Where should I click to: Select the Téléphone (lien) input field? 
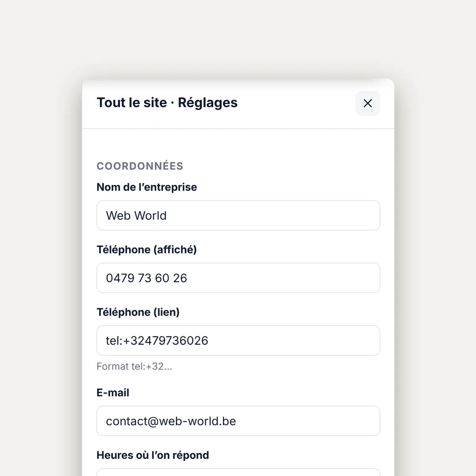click(x=238, y=340)
